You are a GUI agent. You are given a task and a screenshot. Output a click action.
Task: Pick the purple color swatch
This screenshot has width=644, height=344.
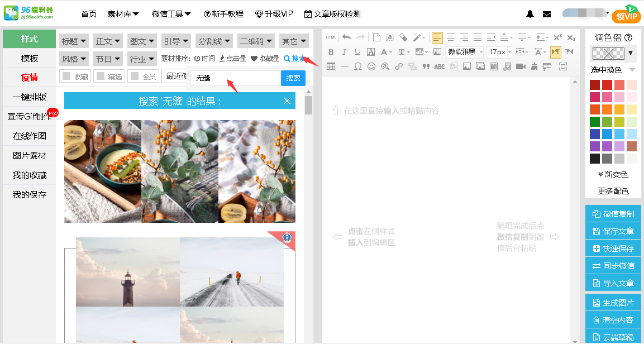(x=595, y=146)
